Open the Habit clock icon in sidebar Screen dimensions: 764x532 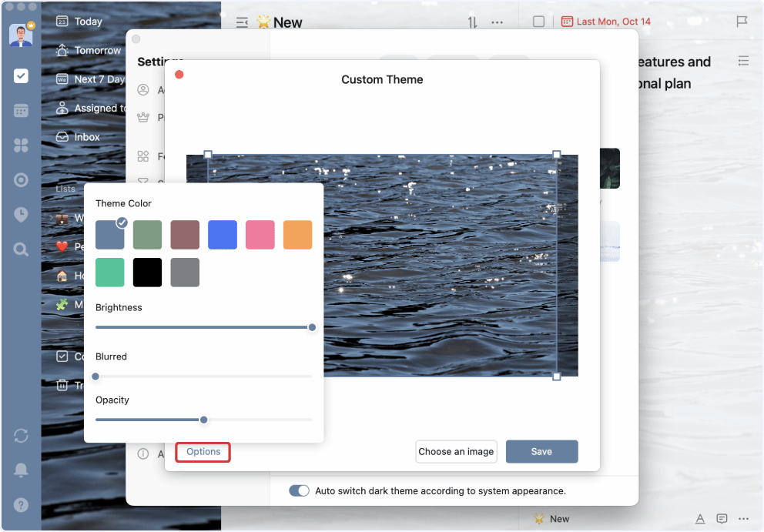click(x=21, y=214)
